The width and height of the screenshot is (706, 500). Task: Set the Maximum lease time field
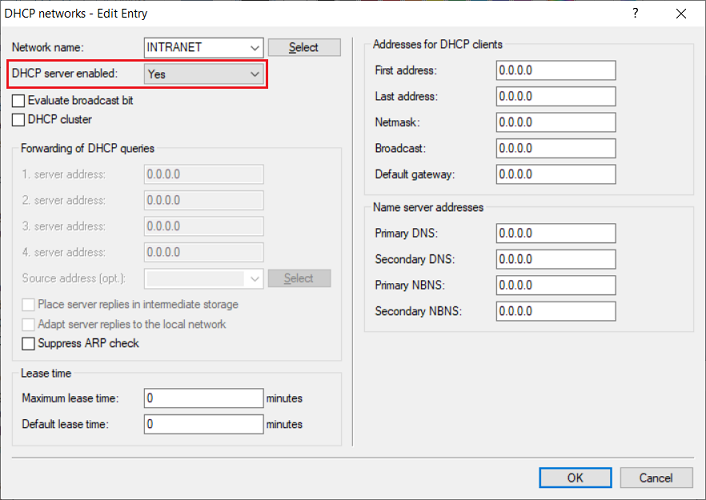coord(203,399)
